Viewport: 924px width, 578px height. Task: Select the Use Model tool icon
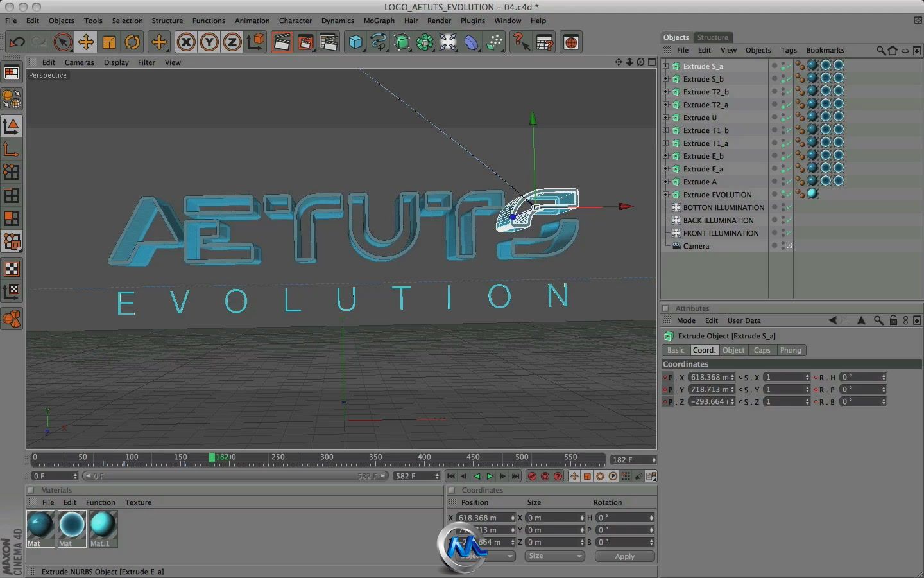[x=12, y=126]
